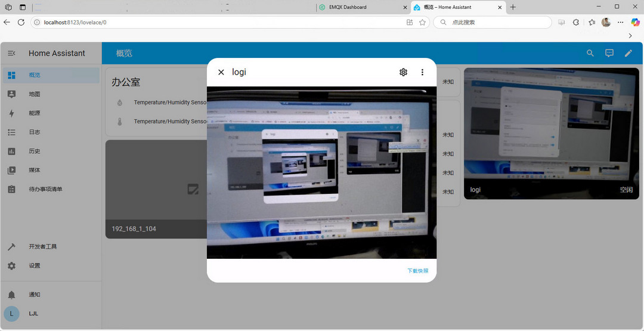Open the 能源 energy page
Viewport: 644px width, 331px height.
click(35, 113)
